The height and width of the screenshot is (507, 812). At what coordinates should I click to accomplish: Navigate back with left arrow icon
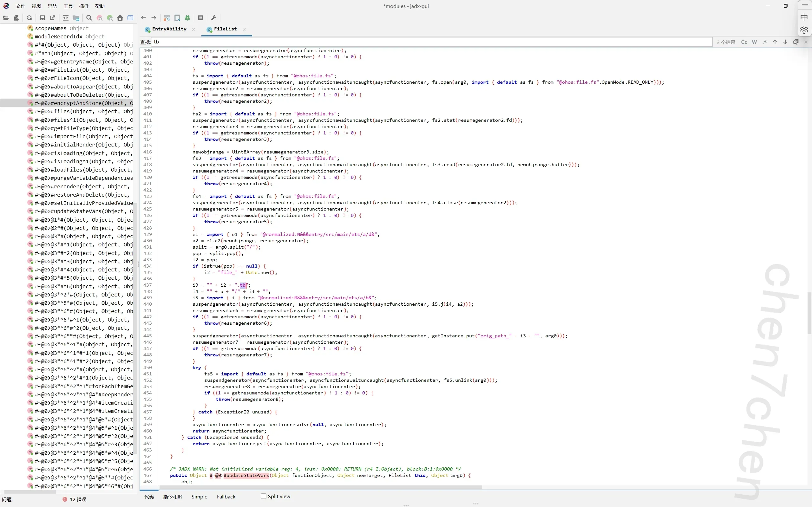click(x=144, y=18)
